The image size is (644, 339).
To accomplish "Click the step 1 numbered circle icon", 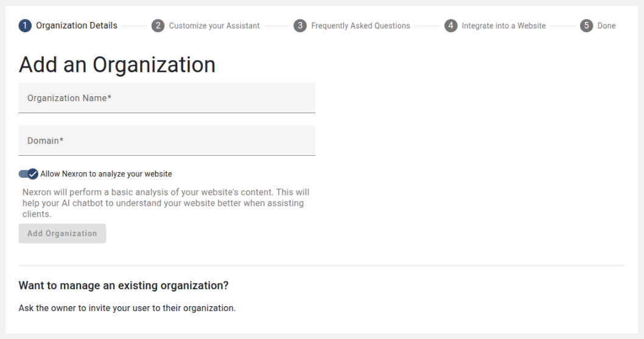I will 25,26.
